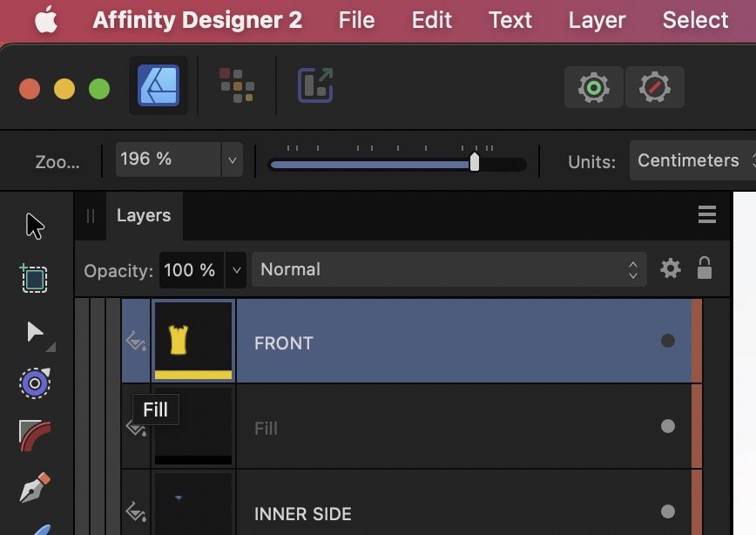756x535 pixels.
Task: Hide the INNER SIDE layer
Action: (668, 511)
